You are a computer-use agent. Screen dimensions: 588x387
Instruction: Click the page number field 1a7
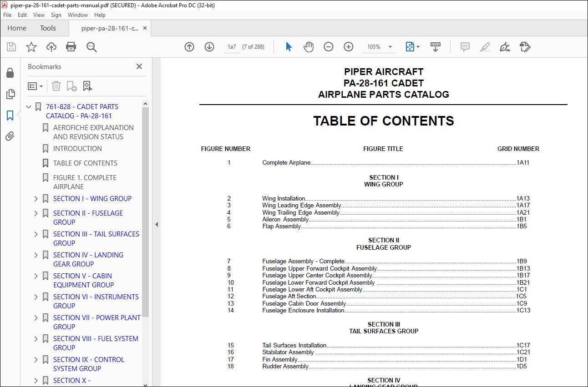click(x=232, y=47)
